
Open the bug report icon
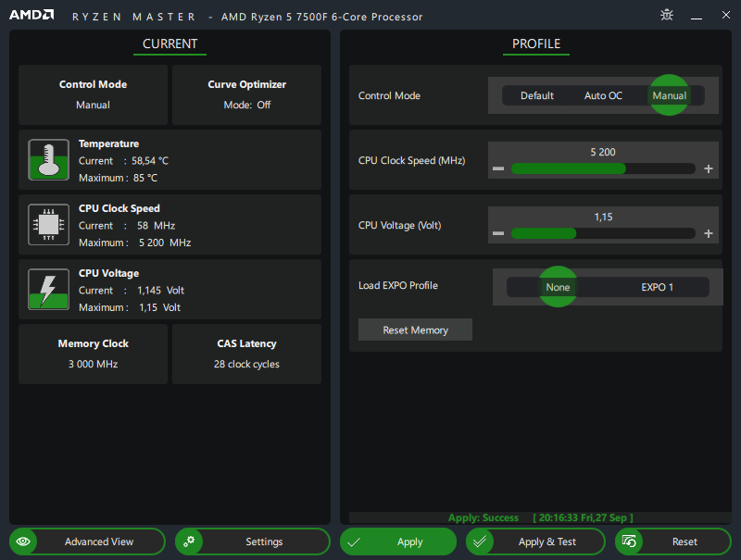(667, 15)
